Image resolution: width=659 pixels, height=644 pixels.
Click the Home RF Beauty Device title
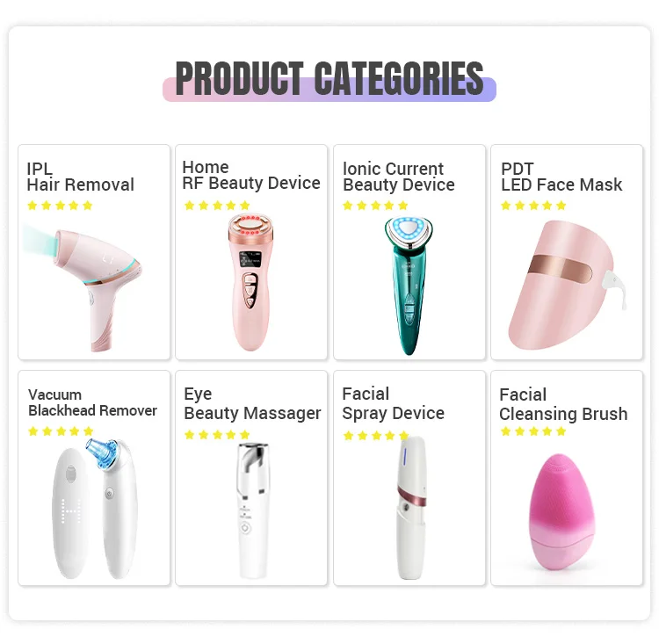[251, 176]
